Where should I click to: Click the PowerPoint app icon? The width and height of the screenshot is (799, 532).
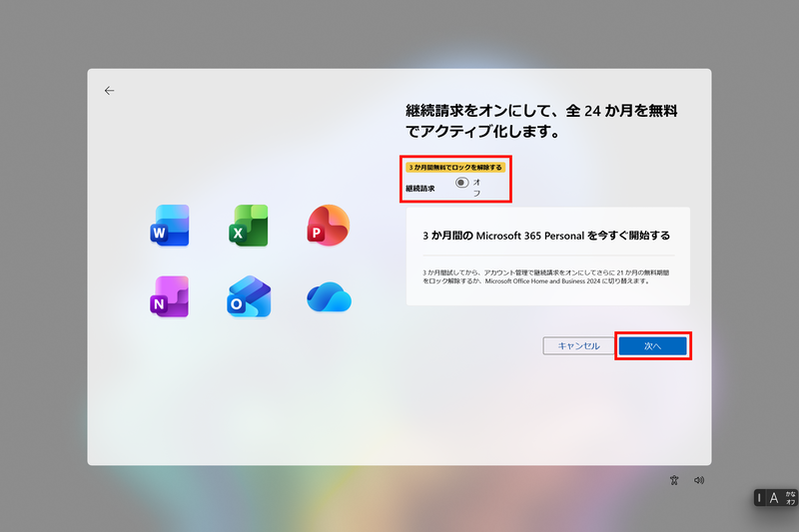pyautogui.click(x=329, y=226)
